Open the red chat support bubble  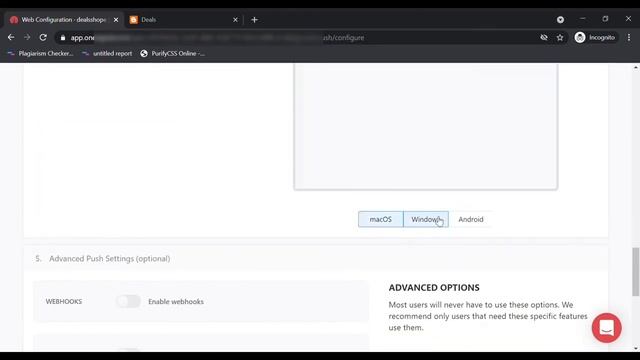pyautogui.click(x=607, y=328)
